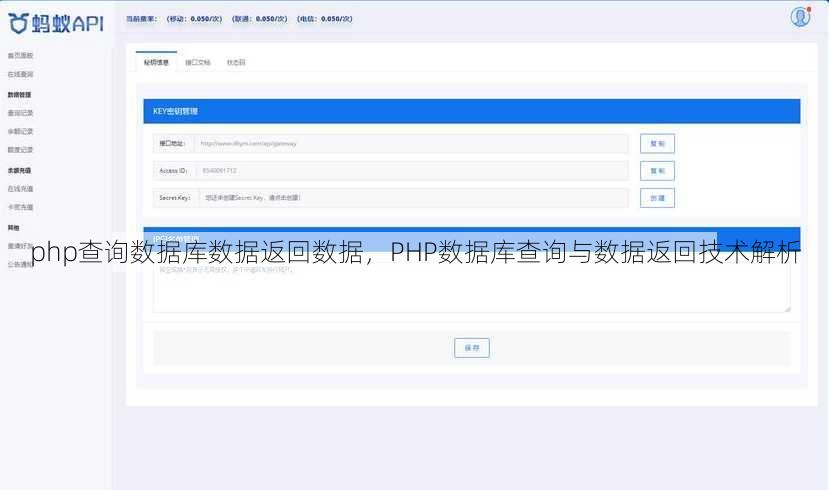Open 卡密充值 in the sidebar

click(21, 207)
